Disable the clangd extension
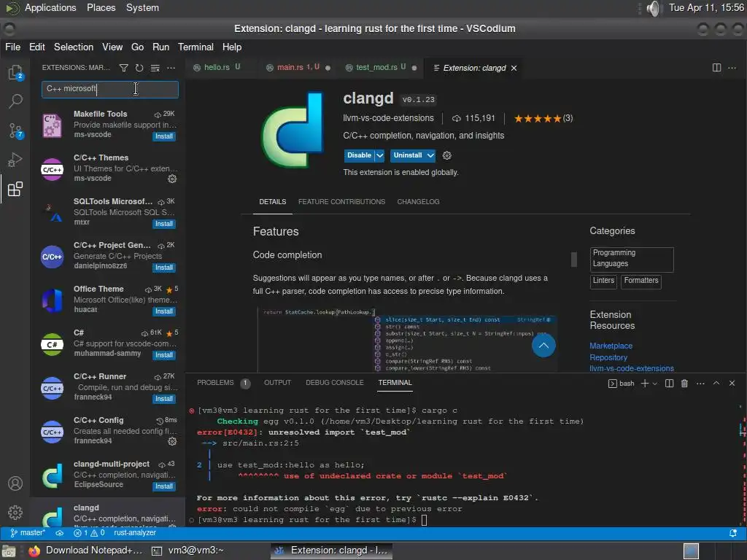Image resolution: width=747 pixels, height=560 pixels. pyautogui.click(x=359, y=155)
